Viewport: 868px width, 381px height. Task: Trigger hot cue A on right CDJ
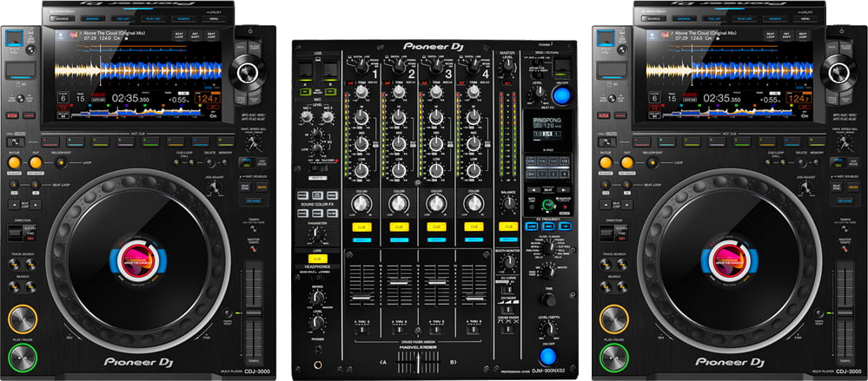tap(642, 141)
